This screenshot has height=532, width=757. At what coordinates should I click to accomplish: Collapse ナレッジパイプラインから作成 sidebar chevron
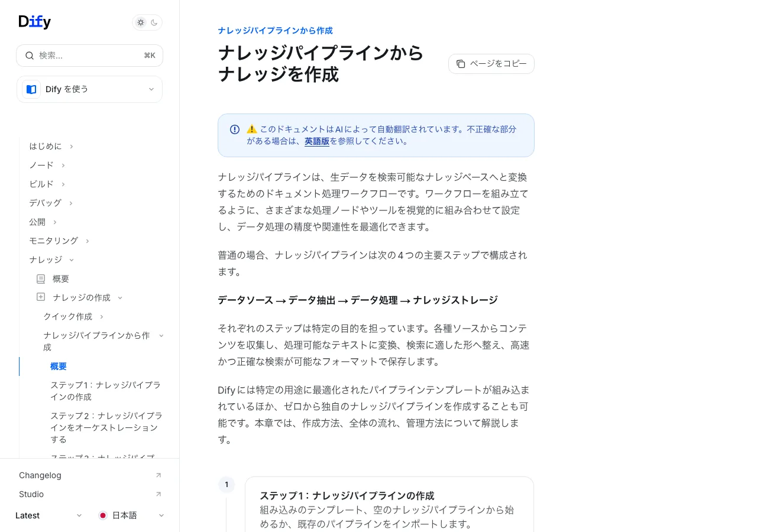click(161, 335)
